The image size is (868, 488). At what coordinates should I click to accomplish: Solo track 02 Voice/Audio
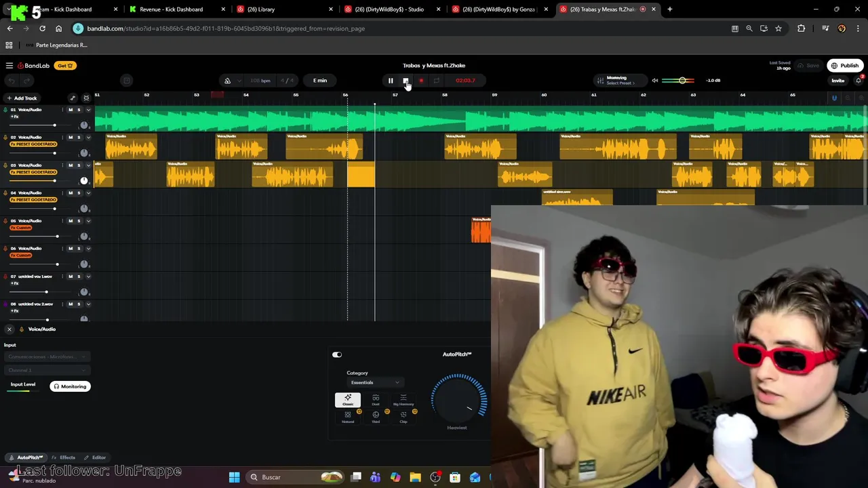(79, 138)
